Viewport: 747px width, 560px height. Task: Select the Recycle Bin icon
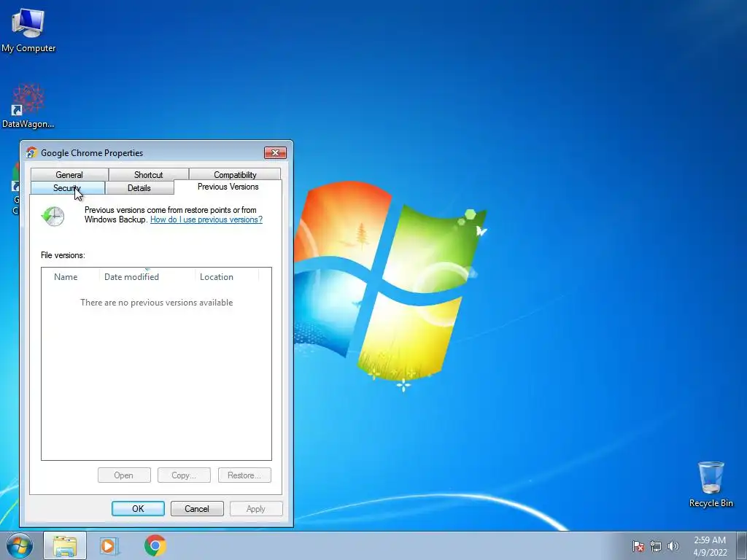coord(711,484)
